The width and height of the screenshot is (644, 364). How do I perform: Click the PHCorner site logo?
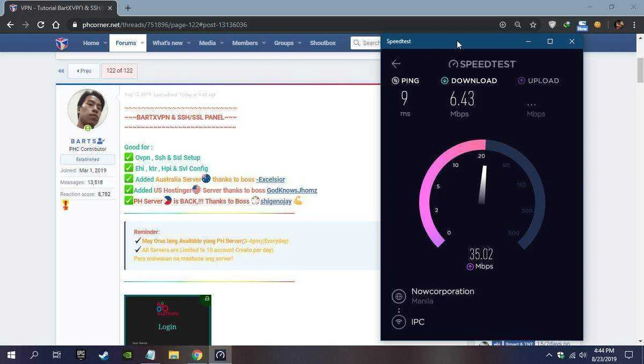[62, 43]
